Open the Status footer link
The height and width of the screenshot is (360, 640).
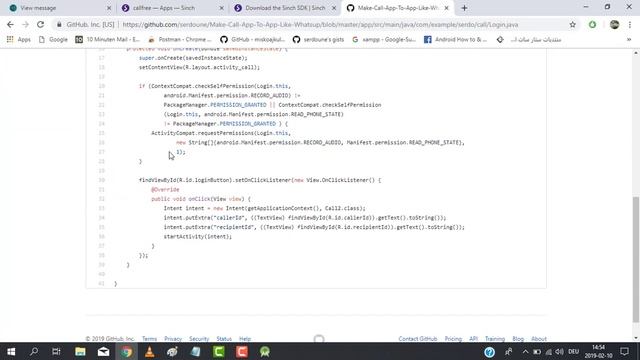[x=224, y=339]
